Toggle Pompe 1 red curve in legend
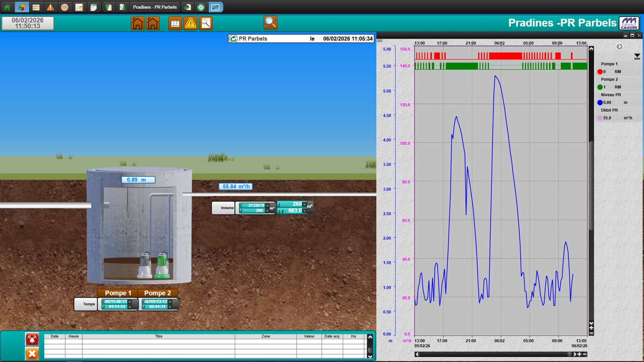This screenshot has height=362, width=644. 600,72
